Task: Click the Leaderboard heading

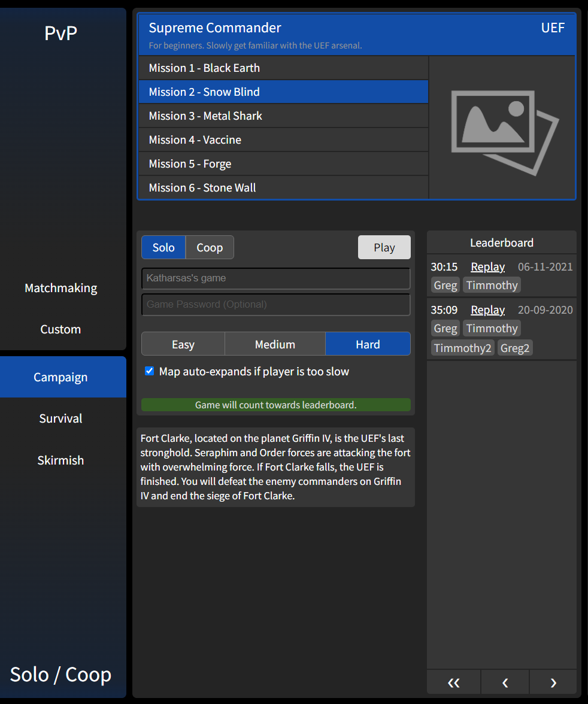Action: pos(502,243)
